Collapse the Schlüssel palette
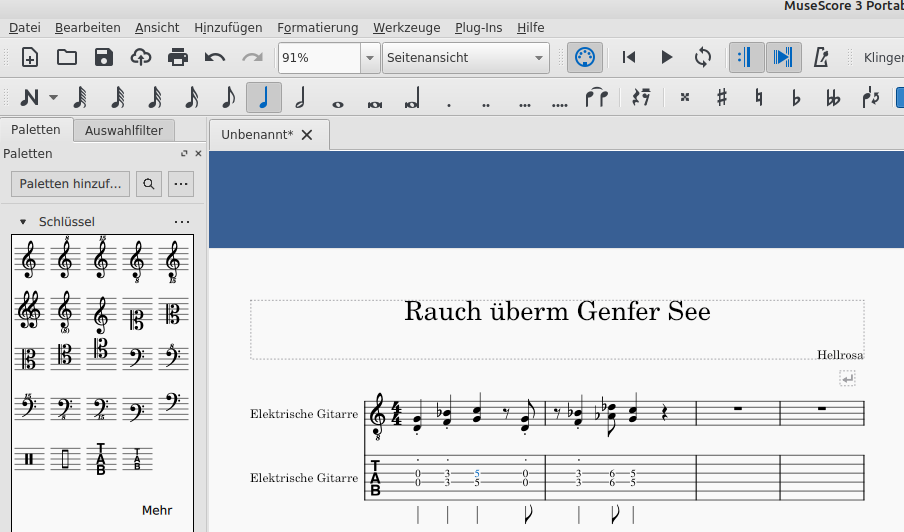This screenshot has width=904, height=532. click(23, 222)
